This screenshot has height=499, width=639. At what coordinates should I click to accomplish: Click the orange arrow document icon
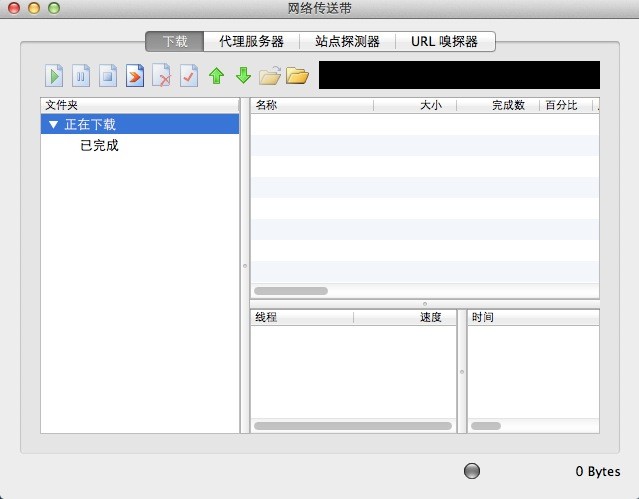tap(135, 76)
